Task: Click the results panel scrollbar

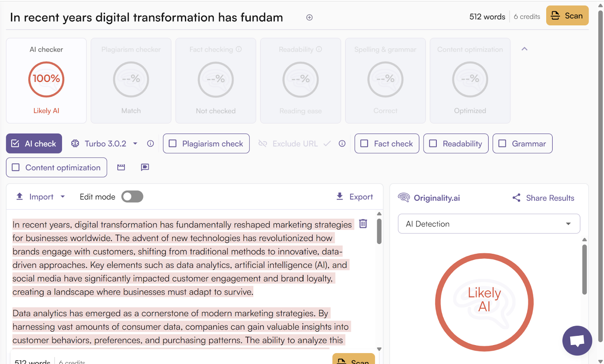Action: (x=584, y=269)
